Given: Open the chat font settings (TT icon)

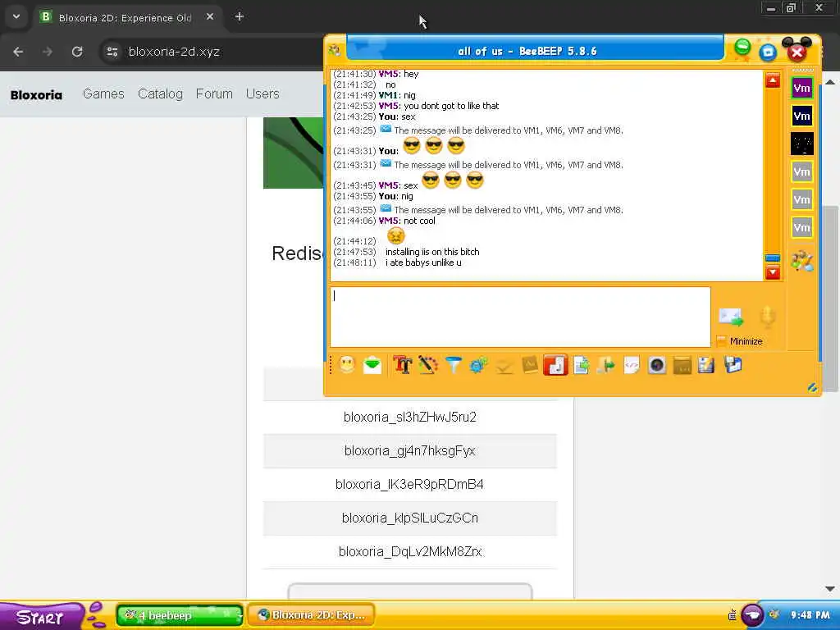Looking at the screenshot, I should click(x=402, y=365).
